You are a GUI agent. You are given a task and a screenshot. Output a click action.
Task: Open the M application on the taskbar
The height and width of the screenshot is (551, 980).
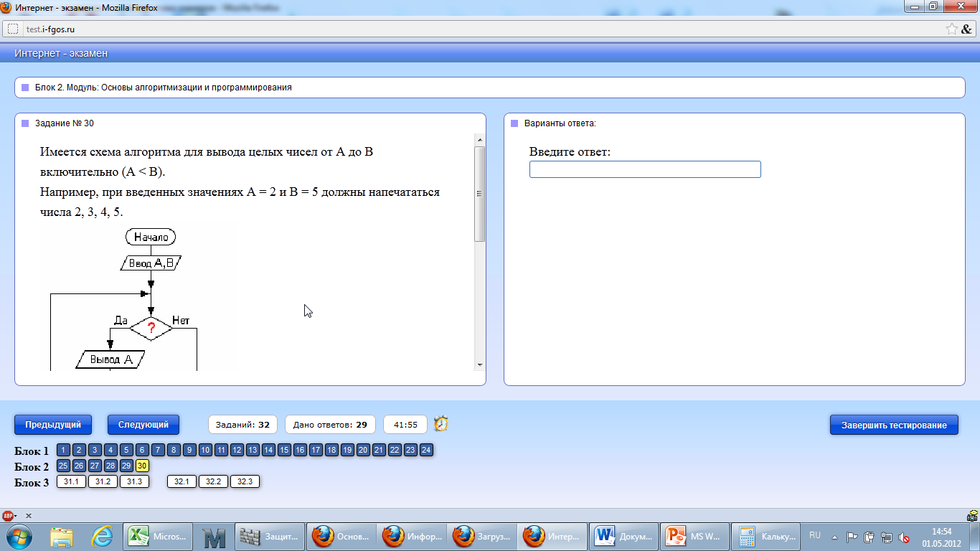click(x=213, y=537)
